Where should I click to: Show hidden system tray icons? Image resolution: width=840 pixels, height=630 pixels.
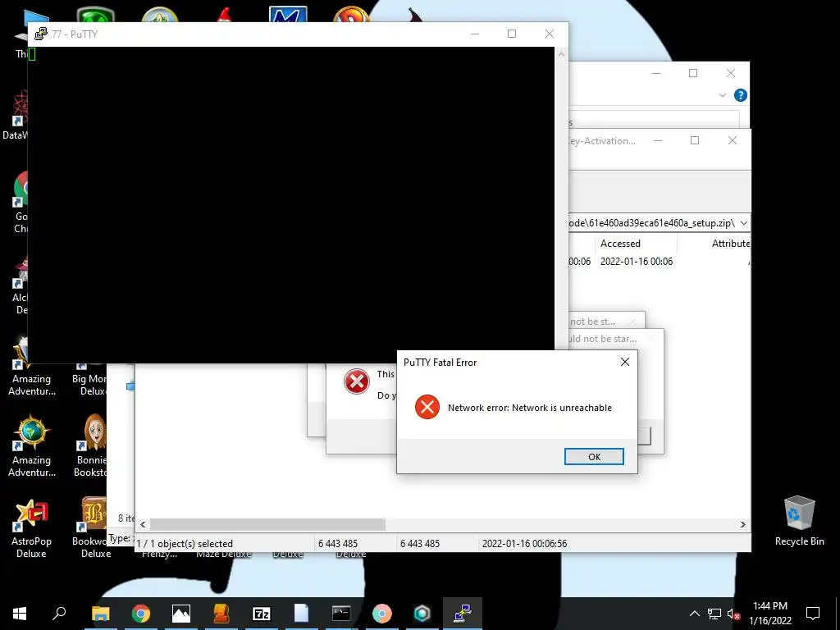[x=694, y=614]
